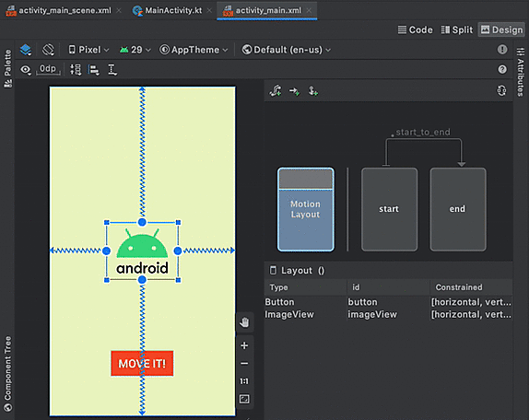Switch to Design view mode
529x420 pixels.
pos(501,30)
